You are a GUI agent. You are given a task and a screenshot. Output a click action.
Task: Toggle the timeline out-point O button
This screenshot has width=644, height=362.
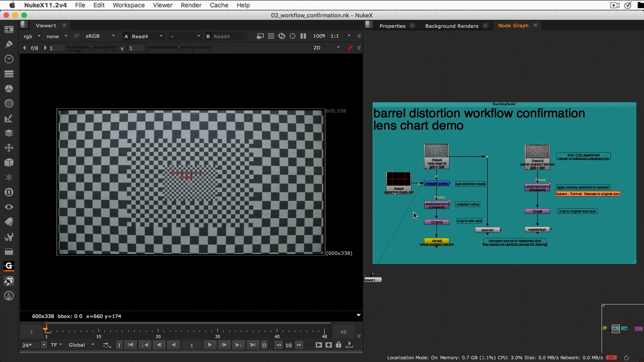264,345
